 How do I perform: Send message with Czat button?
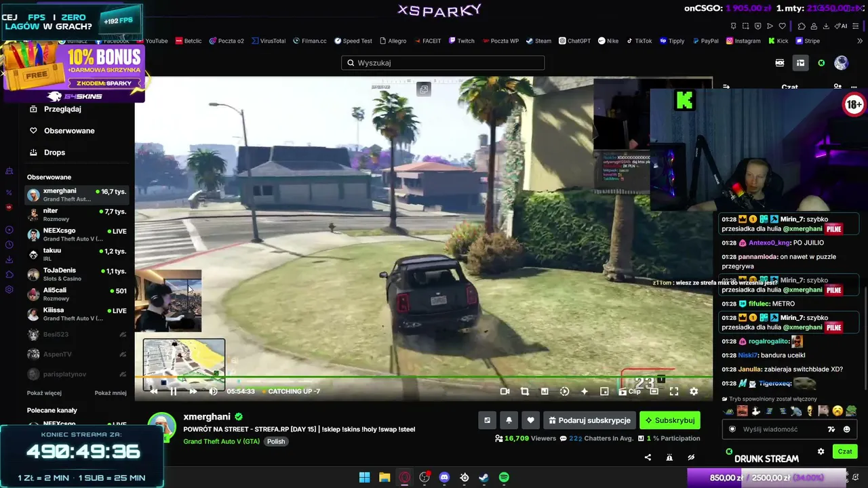click(x=845, y=451)
